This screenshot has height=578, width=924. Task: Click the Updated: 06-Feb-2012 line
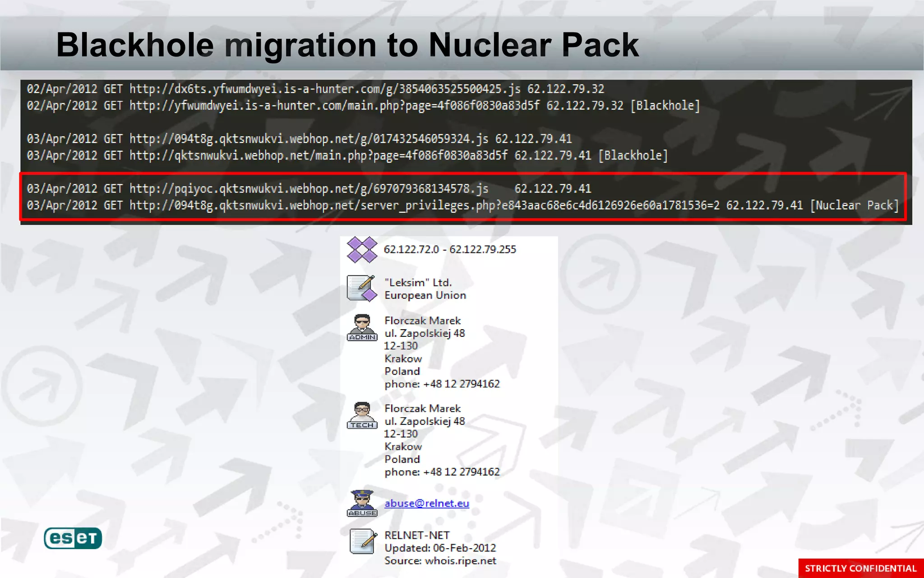440,548
